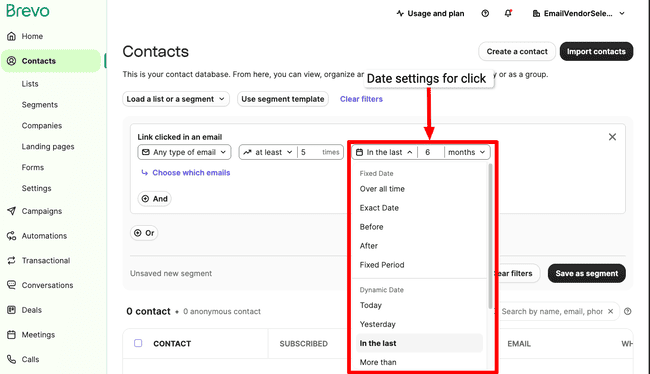Select Today dynamic date
This screenshot has height=374, width=650.
pos(419,305)
